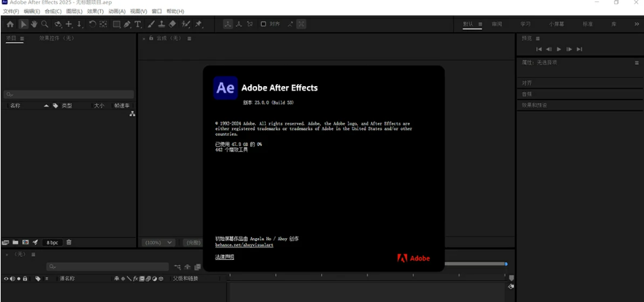Sort project items by 名称 arrow
The height and width of the screenshot is (302, 644).
coord(46,106)
